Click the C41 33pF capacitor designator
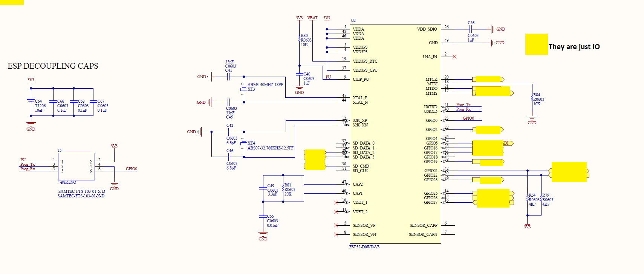This screenshot has height=274, width=644. pos(229,70)
